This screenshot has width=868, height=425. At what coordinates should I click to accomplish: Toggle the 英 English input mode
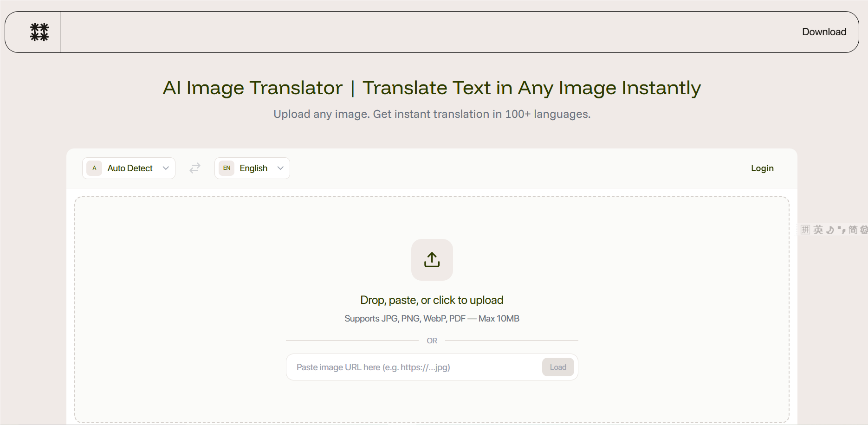point(818,230)
